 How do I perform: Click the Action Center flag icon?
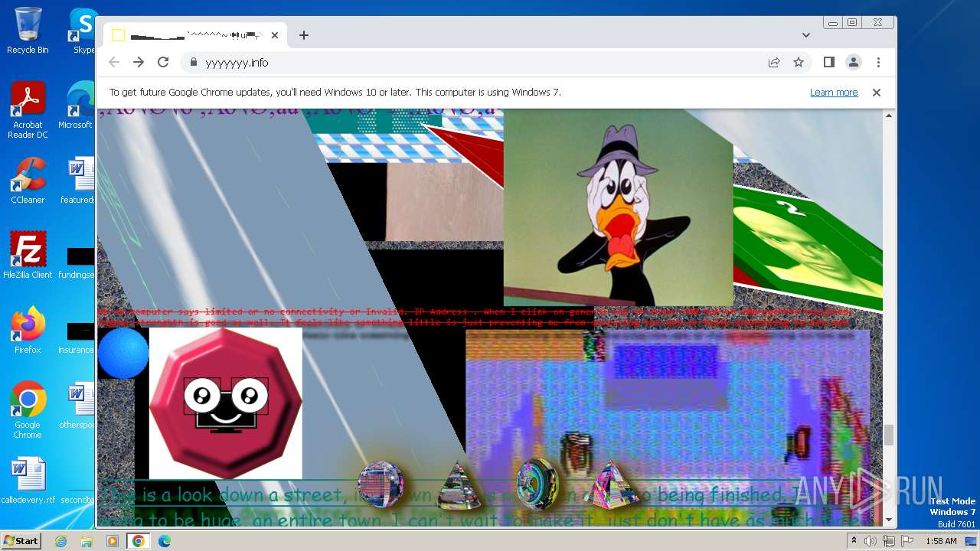(x=906, y=541)
